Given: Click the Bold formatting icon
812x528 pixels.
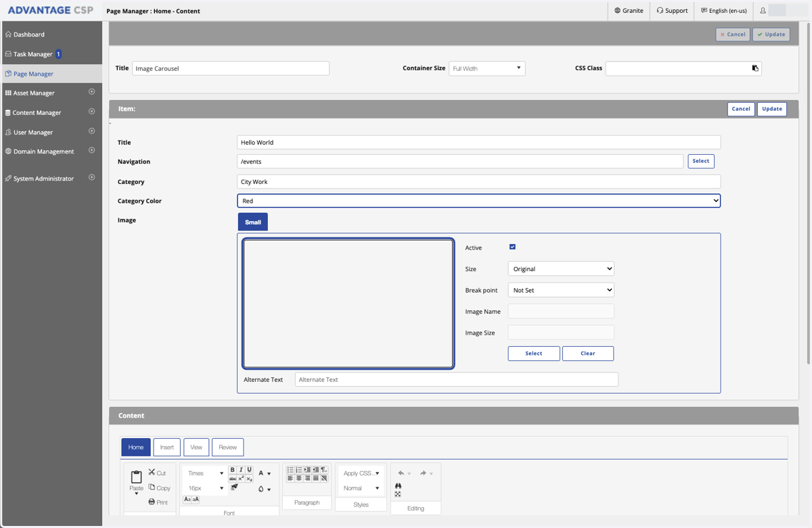Looking at the screenshot, I should [232, 470].
